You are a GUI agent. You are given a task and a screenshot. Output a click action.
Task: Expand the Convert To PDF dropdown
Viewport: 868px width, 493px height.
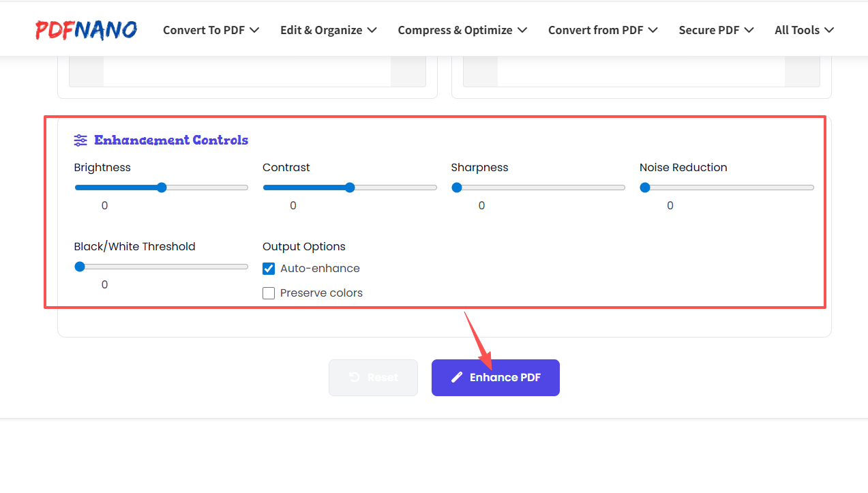[x=211, y=30]
